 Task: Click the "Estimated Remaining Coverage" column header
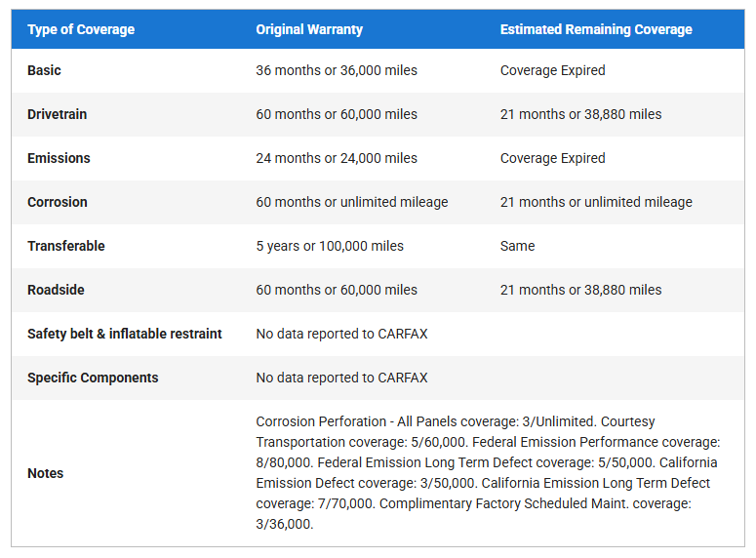(x=596, y=29)
